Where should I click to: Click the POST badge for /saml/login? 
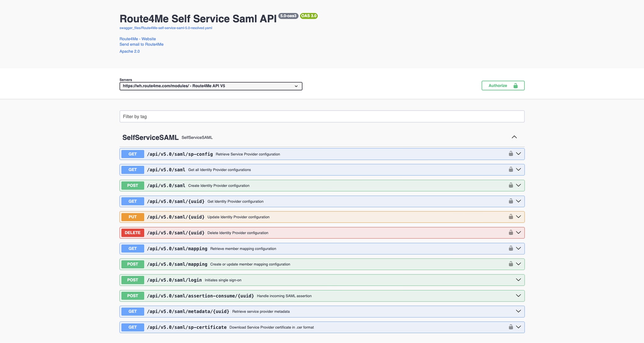(133, 280)
